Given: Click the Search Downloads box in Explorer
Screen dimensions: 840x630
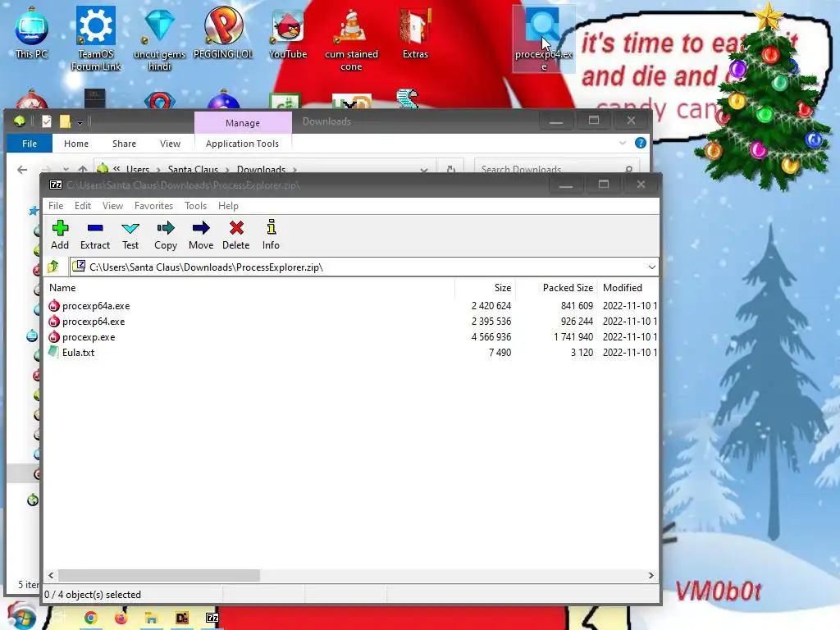Looking at the screenshot, I should [x=556, y=167].
